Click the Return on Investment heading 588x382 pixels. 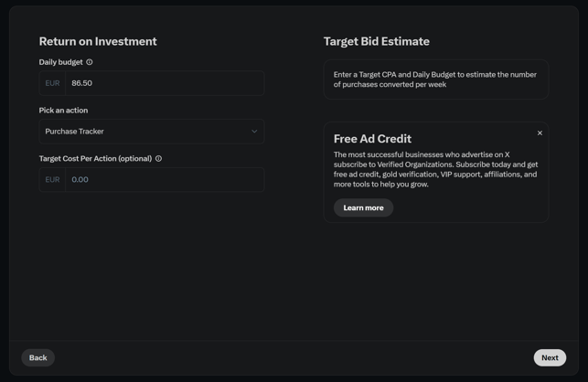point(98,41)
